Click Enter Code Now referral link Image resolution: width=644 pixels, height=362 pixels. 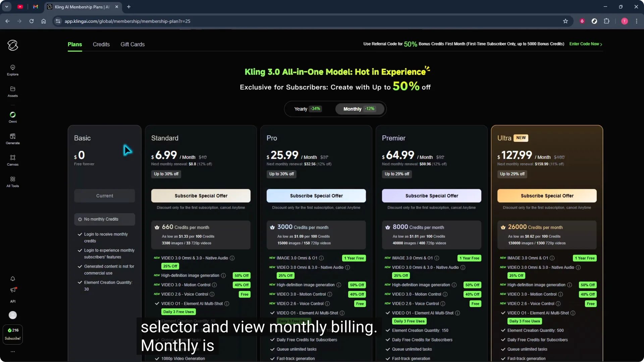[586, 44]
